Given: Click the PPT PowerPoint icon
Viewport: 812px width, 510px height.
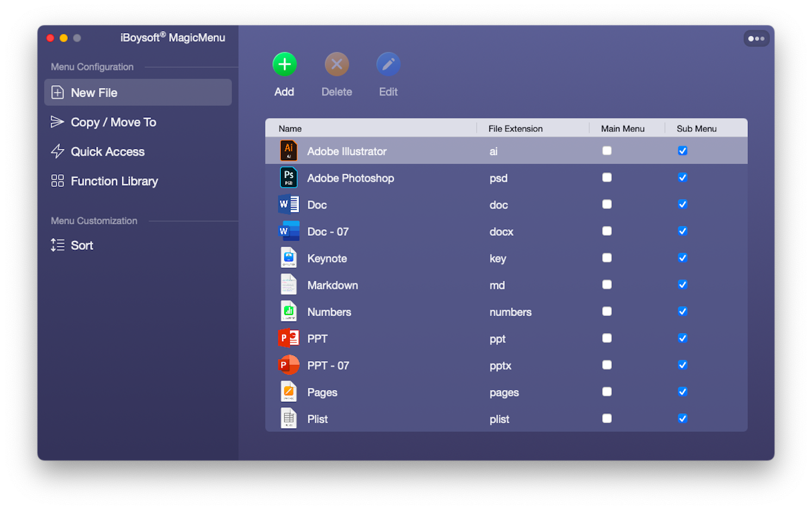Looking at the screenshot, I should (289, 338).
